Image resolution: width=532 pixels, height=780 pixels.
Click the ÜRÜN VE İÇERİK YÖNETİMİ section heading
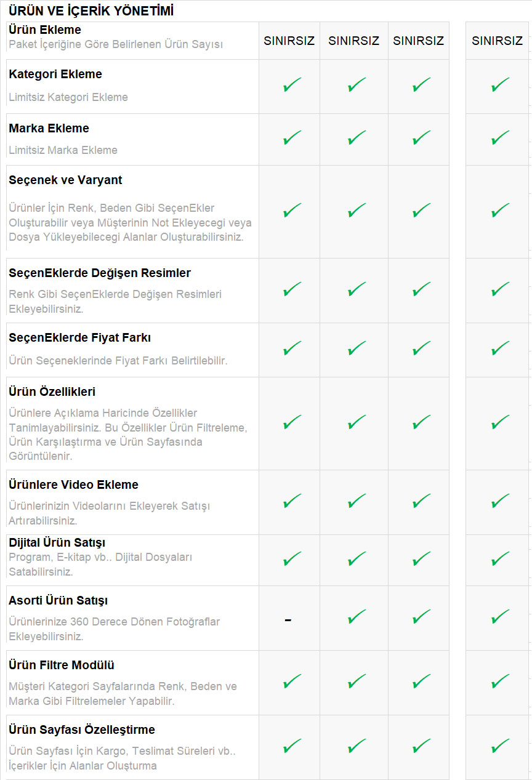pyautogui.click(x=91, y=10)
